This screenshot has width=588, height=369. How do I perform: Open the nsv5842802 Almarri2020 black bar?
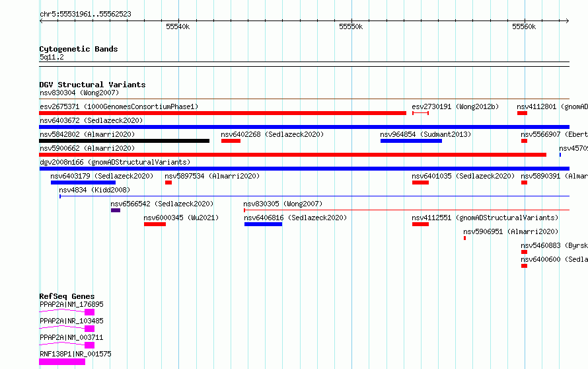coord(124,141)
